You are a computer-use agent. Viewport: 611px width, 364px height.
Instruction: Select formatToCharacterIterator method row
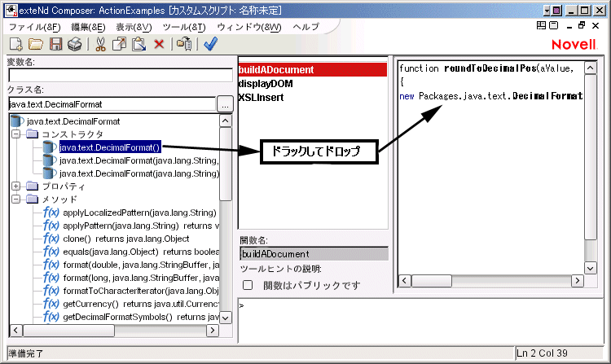(x=141, y=291)
